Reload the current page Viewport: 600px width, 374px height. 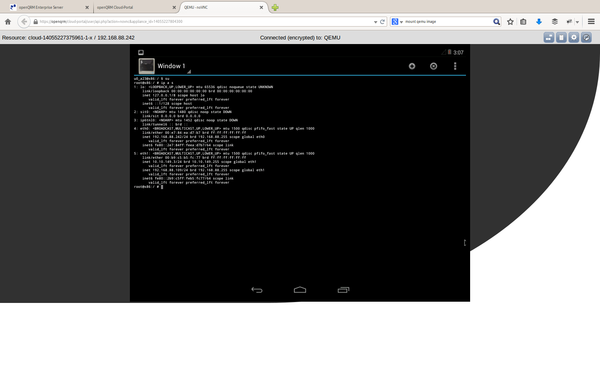point(382,22)
